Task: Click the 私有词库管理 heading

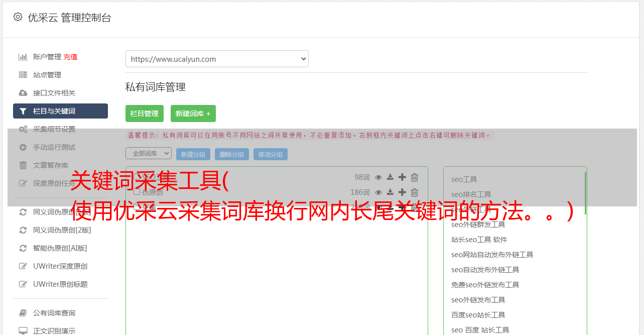Action: tap(156, 87)
